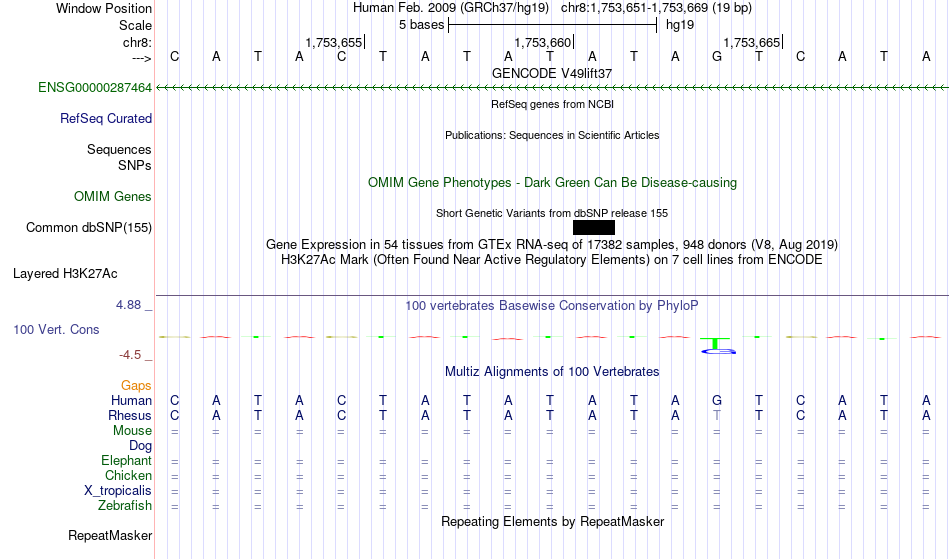The image size is (950, 559).
Task: Click Repeating Elements by RepeatMasker title
Action: [552, 522]
